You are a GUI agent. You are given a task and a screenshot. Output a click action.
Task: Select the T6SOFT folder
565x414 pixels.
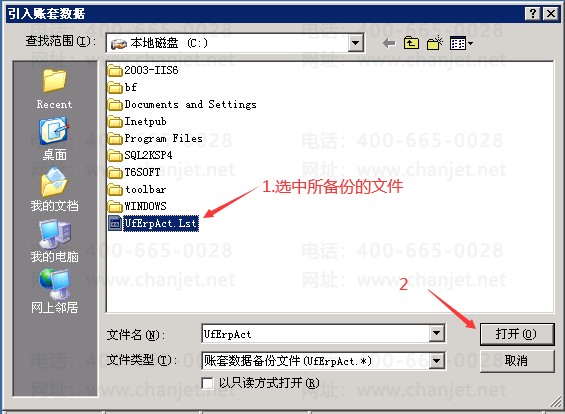click(134, 172)
